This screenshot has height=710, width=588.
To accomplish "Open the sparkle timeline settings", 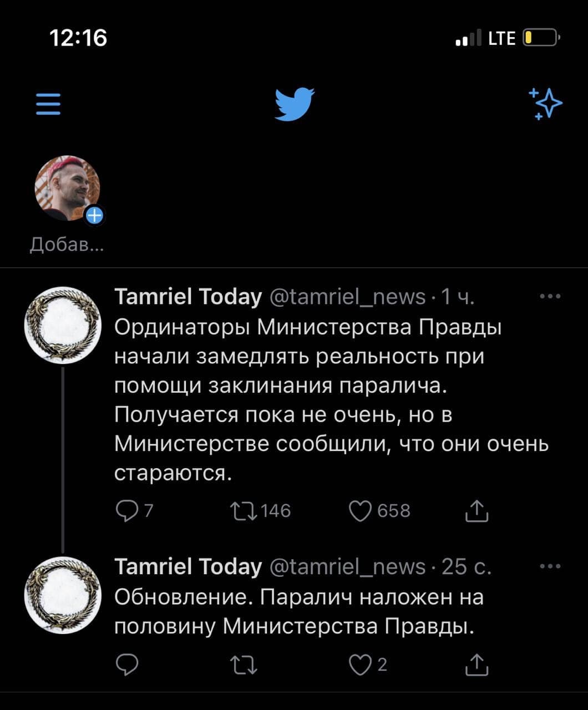I will [x=545, y=104].
